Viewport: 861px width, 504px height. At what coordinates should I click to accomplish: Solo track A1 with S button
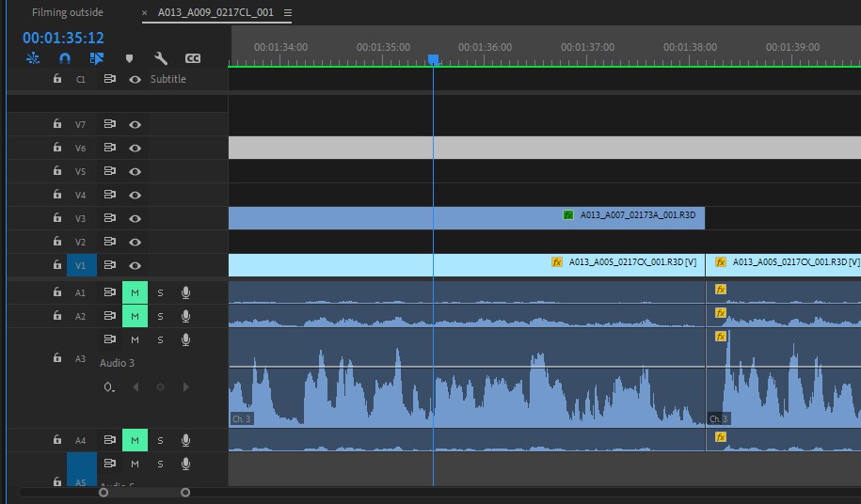(160, 292)
